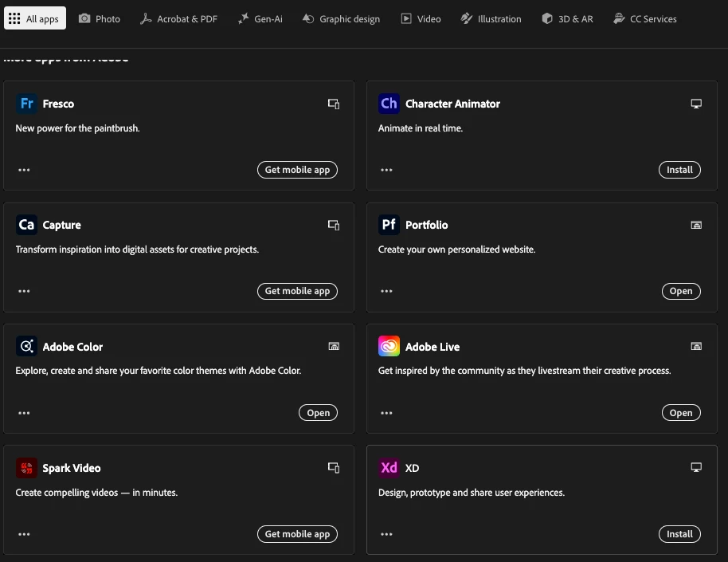Install Character Animator
The image size is (728, 562).
pos(679,170)
